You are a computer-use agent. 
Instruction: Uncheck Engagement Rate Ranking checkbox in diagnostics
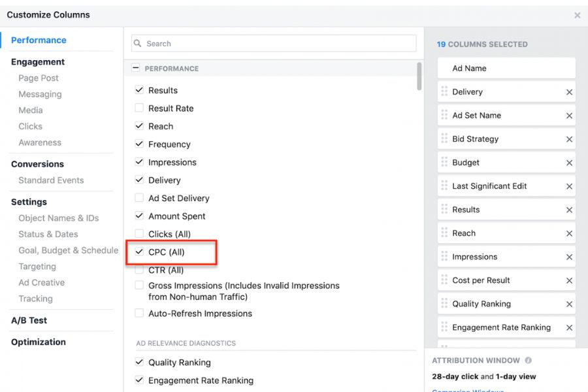pos(139,380)
